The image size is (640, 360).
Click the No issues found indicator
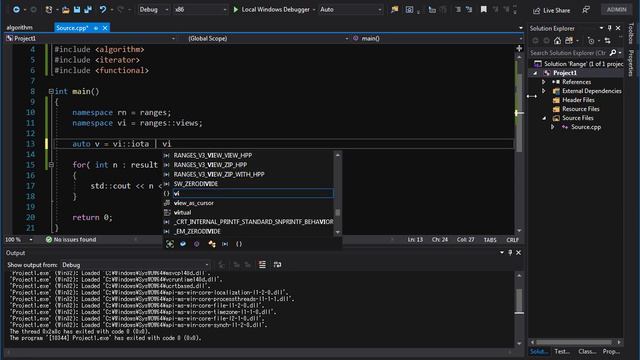(71, 240)
